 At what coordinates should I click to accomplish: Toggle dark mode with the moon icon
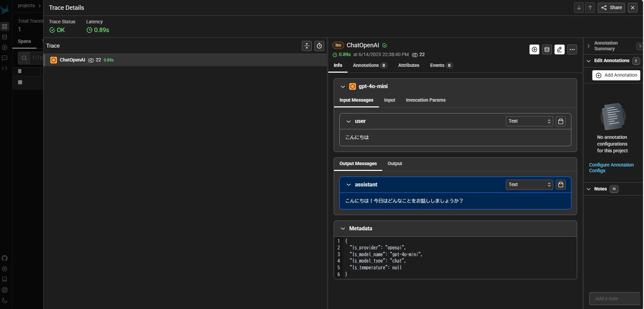coord(5,301)
